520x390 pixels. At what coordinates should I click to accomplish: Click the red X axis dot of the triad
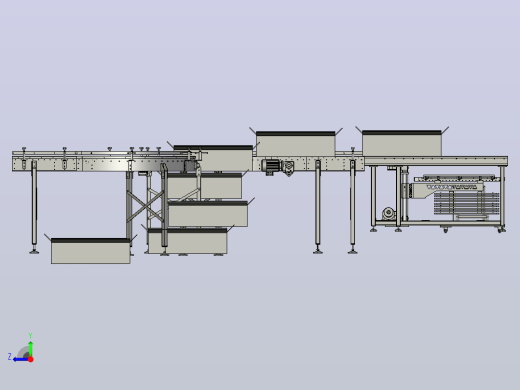[31, 359]
